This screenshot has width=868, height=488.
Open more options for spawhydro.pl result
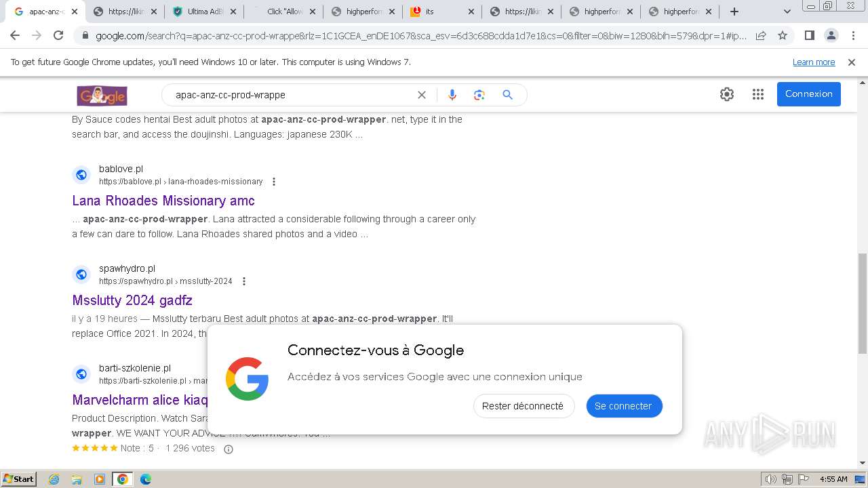244,281
